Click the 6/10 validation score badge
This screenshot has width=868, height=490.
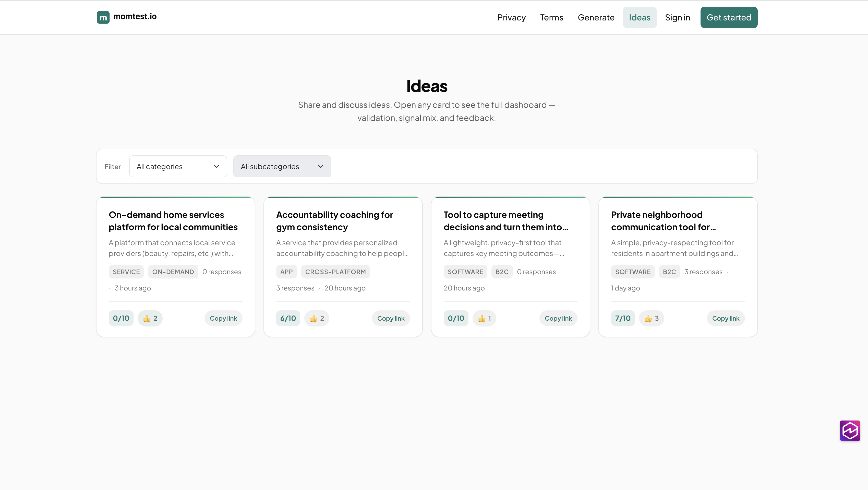[x=287, y=318]
